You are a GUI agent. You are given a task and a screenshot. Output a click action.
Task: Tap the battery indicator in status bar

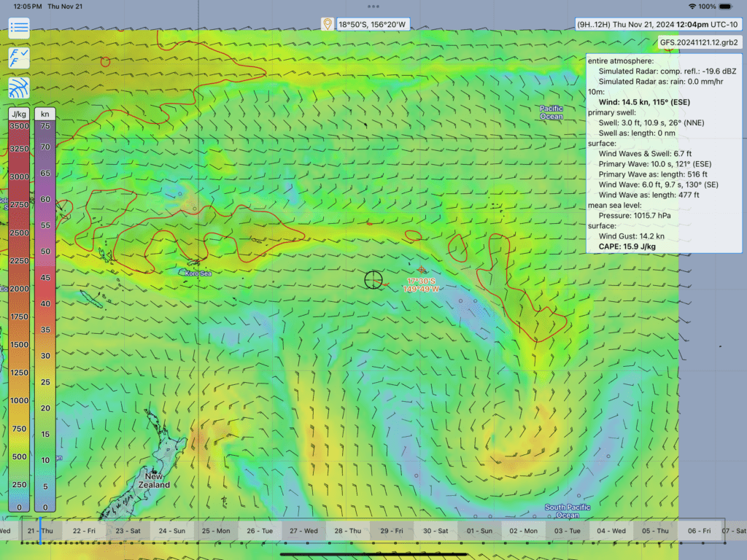(x=729, y=6)
